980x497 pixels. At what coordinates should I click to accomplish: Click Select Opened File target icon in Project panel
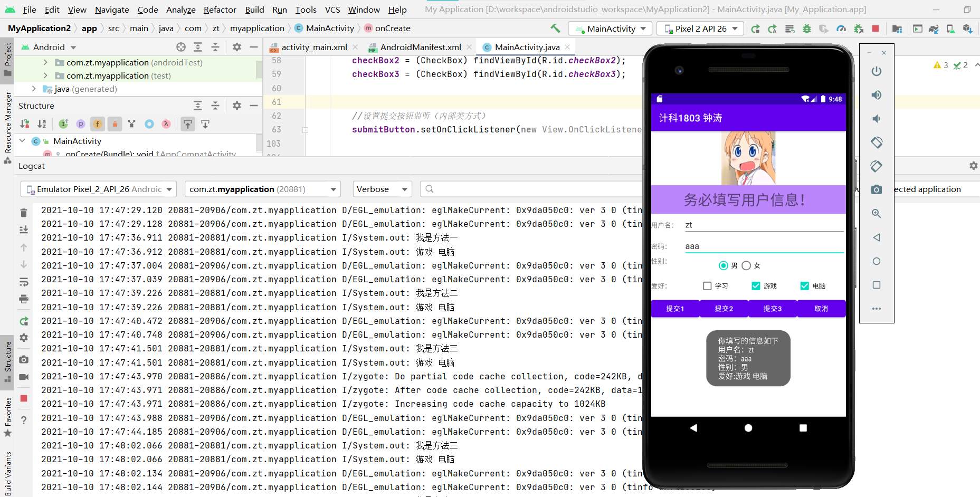click(x=181, y=47)
